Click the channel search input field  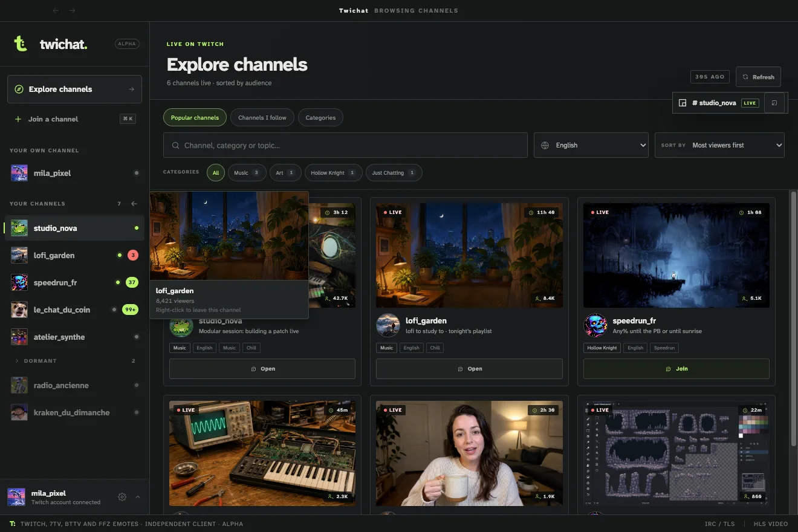coord(345,145)
